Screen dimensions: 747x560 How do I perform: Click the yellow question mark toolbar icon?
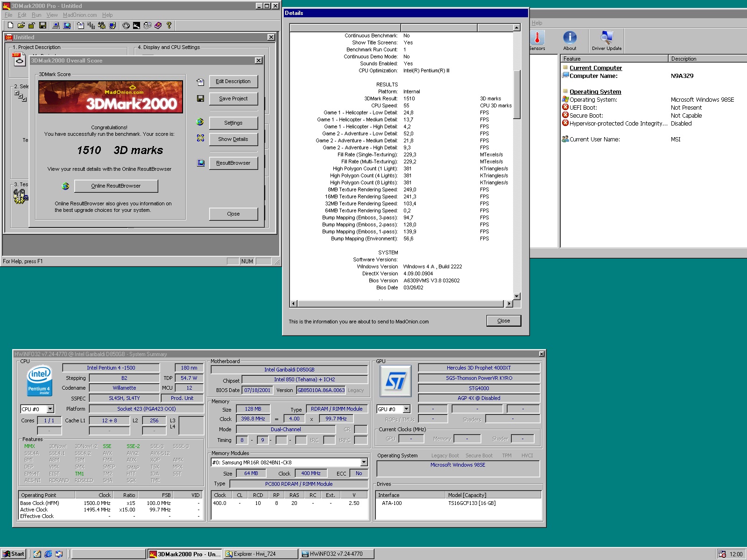[169, 26]
